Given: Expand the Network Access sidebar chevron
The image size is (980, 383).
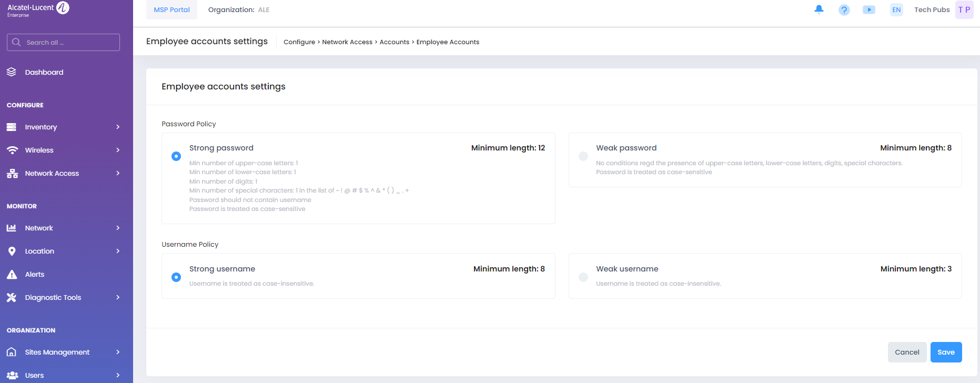Looking at the screenshot, I should click(x=118, y=173).
